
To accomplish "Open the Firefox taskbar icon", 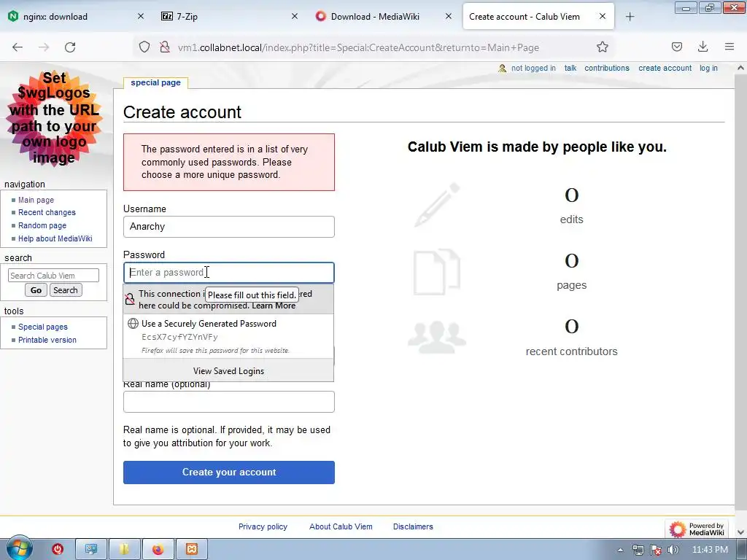I will [158, 550].
